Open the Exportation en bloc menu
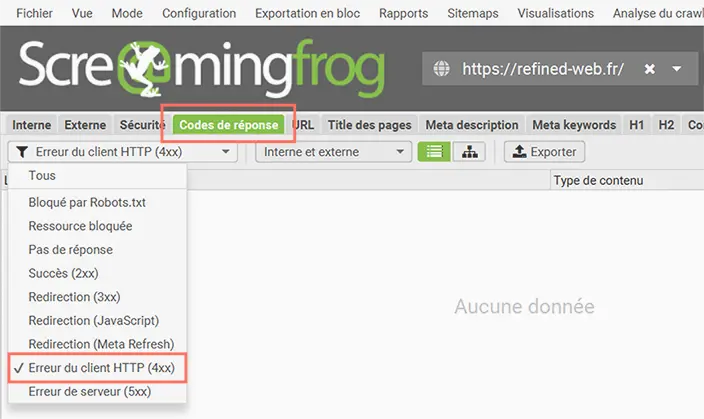Image resolution: width=704 pixels, height=419 pixels. pyautogui.click(x=308, y=13)
